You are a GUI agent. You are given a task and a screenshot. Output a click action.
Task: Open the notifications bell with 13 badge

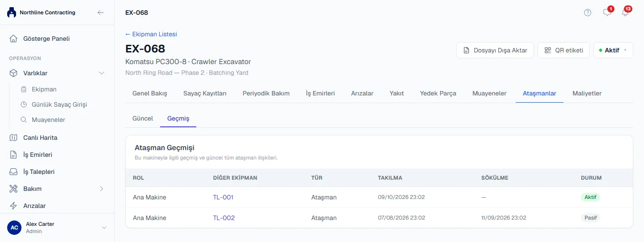pos(625,13)
